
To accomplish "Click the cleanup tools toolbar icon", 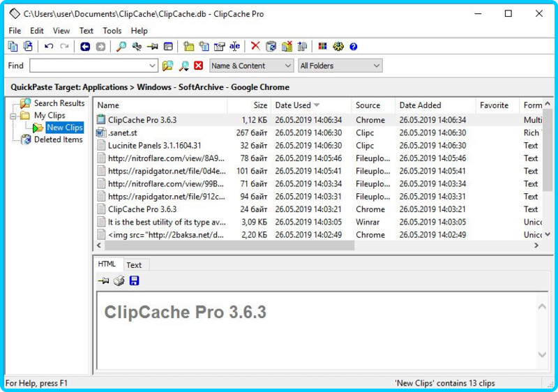I will tap(137, 47).
